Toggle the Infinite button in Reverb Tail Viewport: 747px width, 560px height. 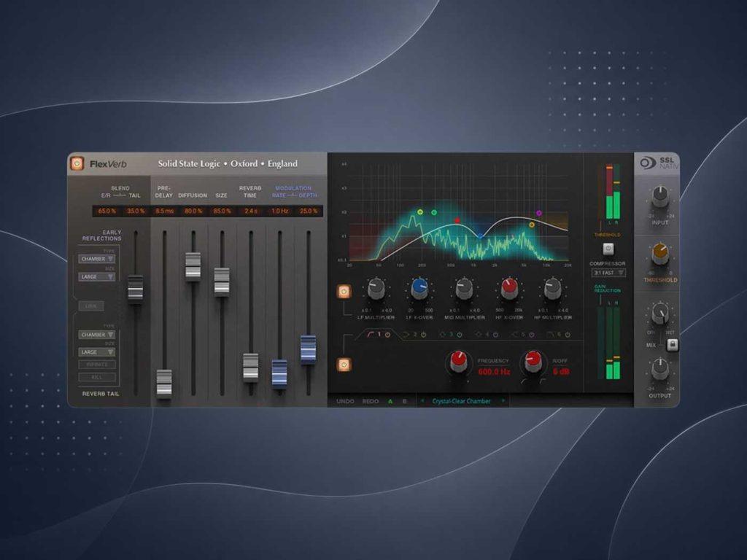[x=97, y=365]
